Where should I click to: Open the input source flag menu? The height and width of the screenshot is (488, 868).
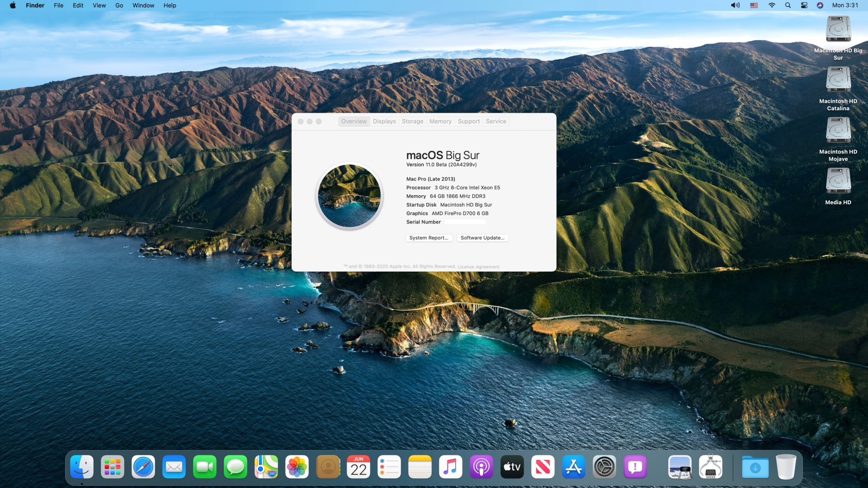tap(754, 5)
